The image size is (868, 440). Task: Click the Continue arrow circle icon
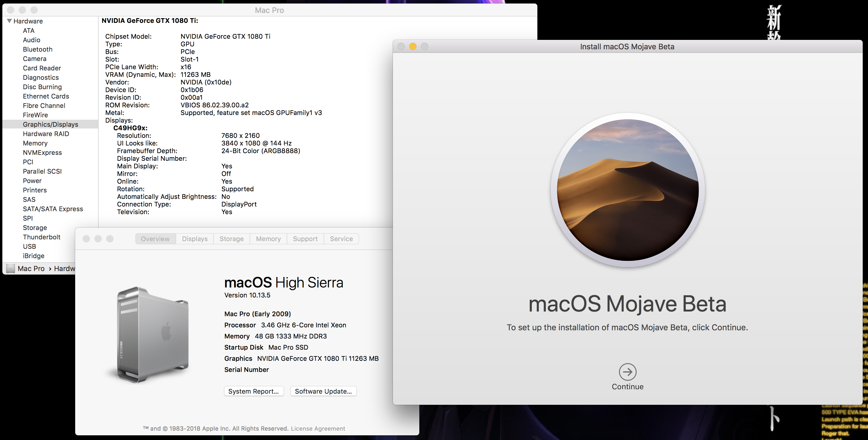(x=627, y=372)
